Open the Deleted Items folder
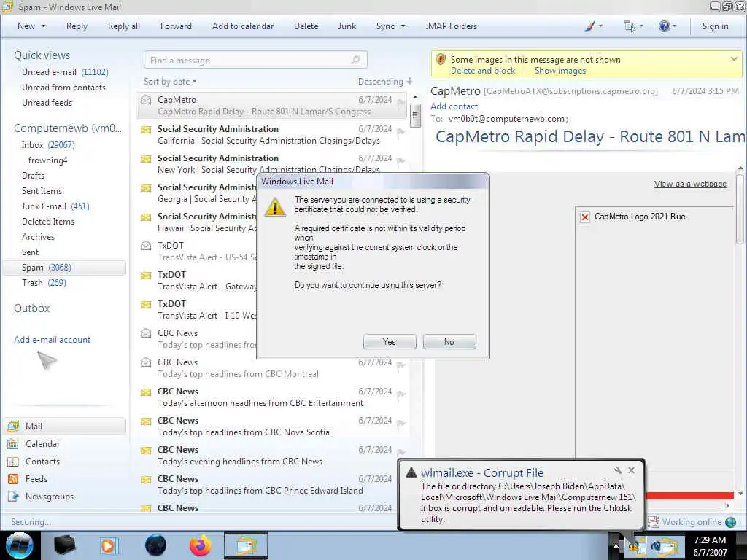Screen dimensions: 747x560 tap(47, 222)
